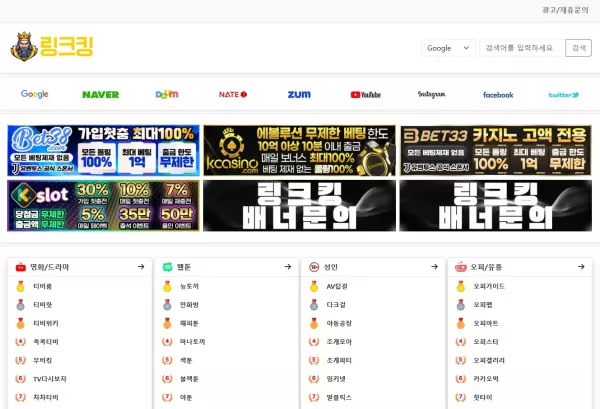Open the 콕콕티비 link
Image resolution: width=600 pixels, height=409 pixels.
46,342
